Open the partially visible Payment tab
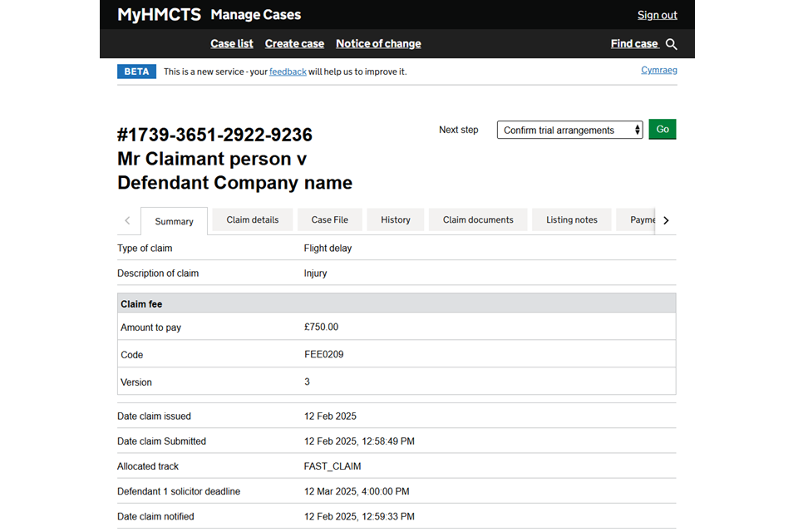Screen dimensions: 798x532 (x=642, y=220)
